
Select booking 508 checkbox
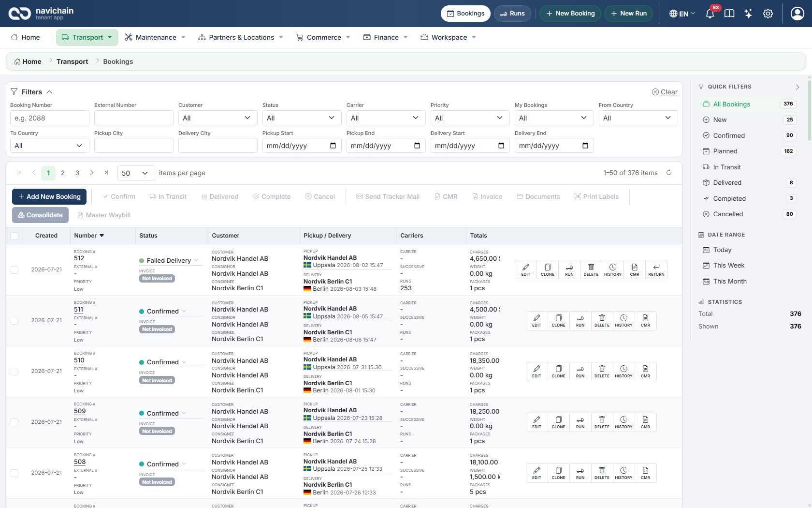tap(14, 473)
